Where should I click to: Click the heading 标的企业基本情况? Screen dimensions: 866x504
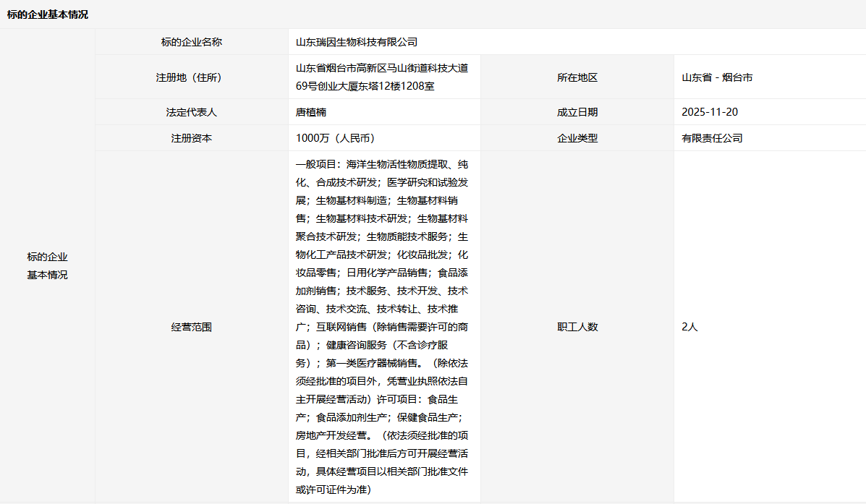[48, 14]
